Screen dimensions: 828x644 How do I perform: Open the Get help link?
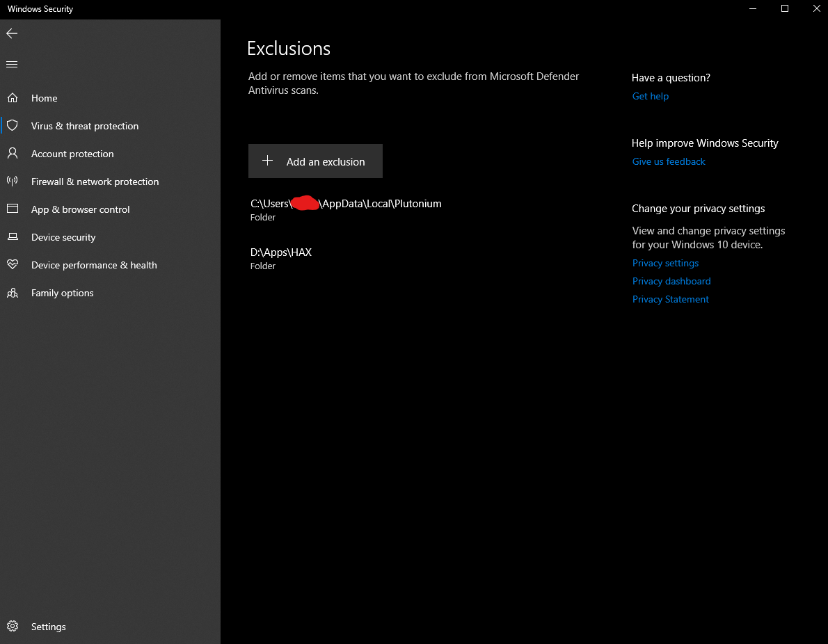(x=650, y=96)
